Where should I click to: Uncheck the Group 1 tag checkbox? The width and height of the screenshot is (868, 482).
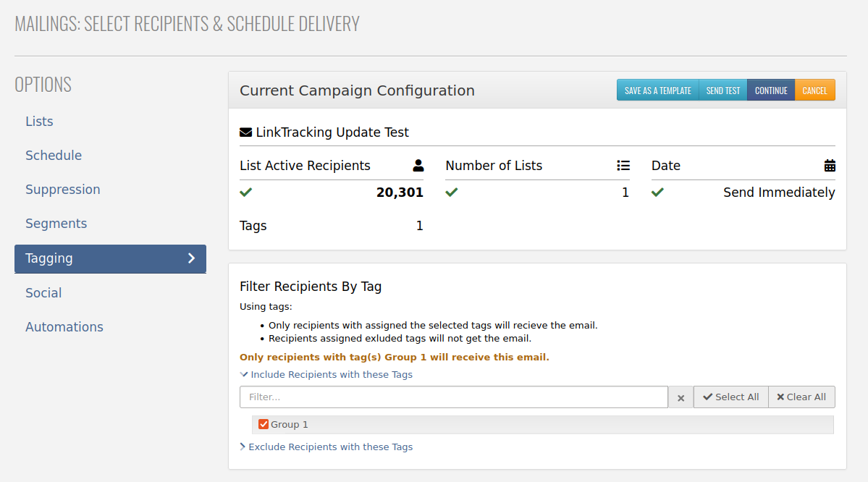(264, 424)
